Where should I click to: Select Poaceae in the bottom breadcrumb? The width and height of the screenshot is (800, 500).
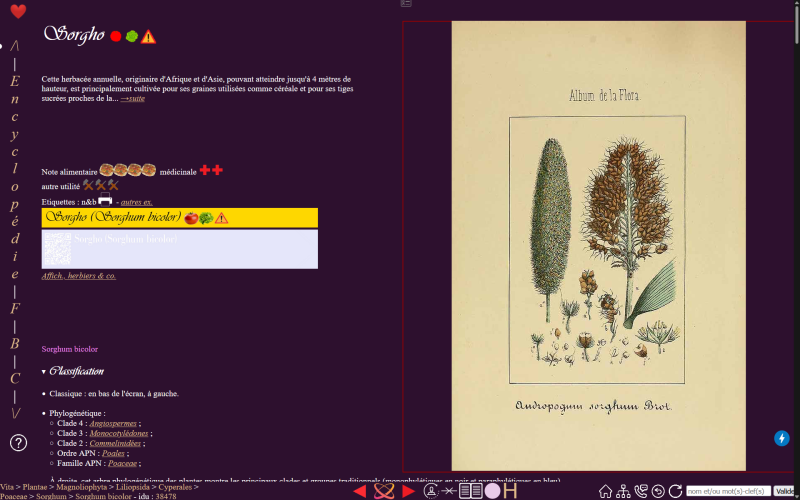point(14,496)
